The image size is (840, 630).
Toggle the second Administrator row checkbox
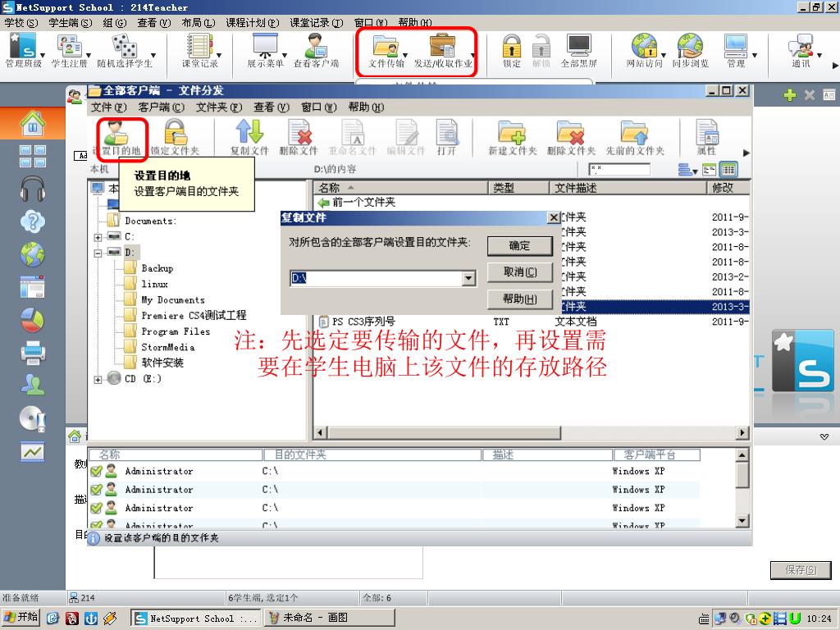coord(97,490)
